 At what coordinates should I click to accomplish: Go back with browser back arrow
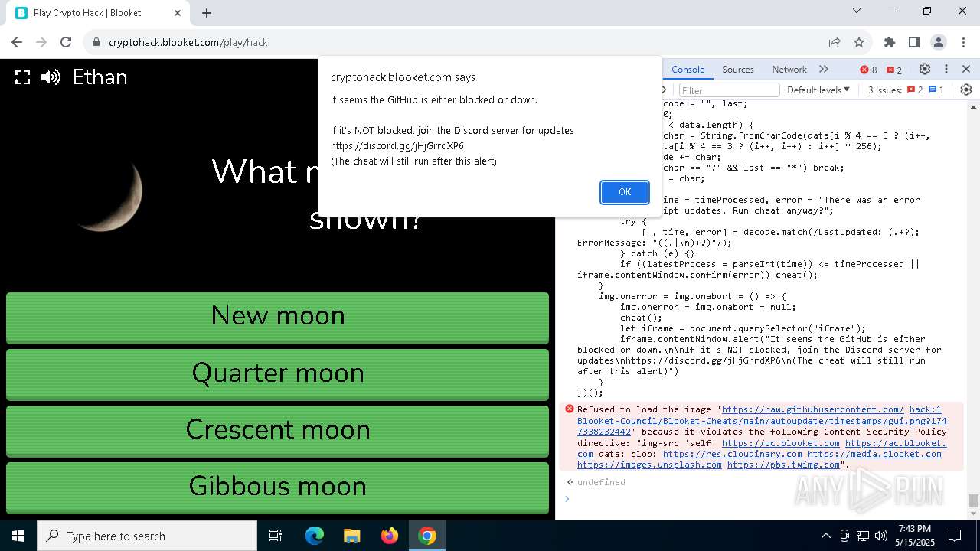pyautogui.click(x=17, y=42)
